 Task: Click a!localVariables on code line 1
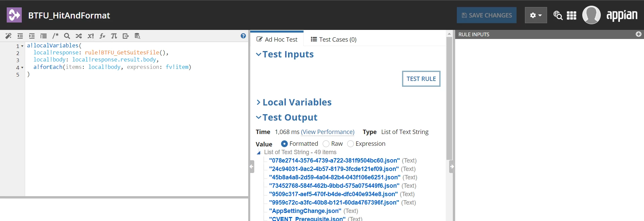pos(53,45)
